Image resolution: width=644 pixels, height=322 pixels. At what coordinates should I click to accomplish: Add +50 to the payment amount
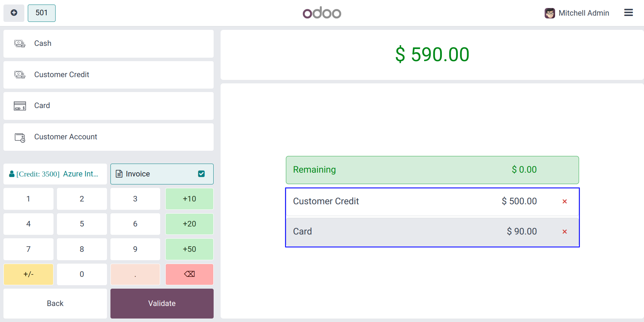189,249
